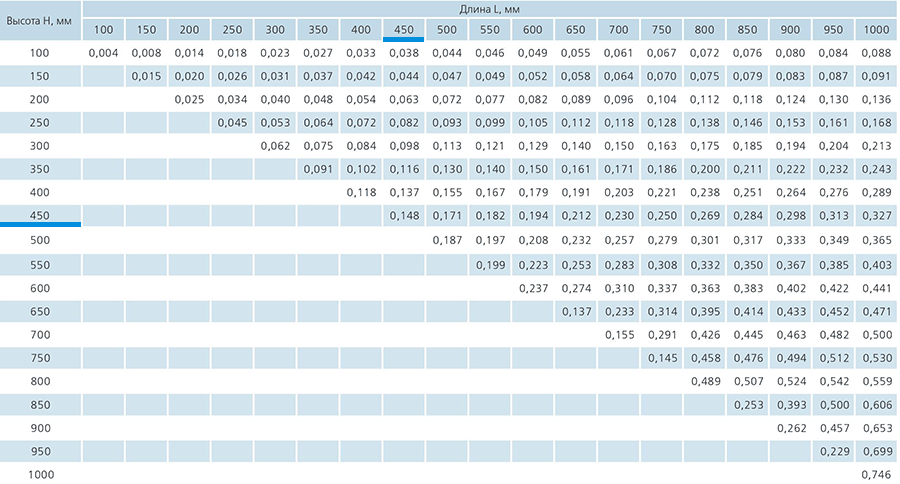Viewport: 900px width, 484px height.
Task: Click the 'Высота H, мм' header cell
Action: 40,21
